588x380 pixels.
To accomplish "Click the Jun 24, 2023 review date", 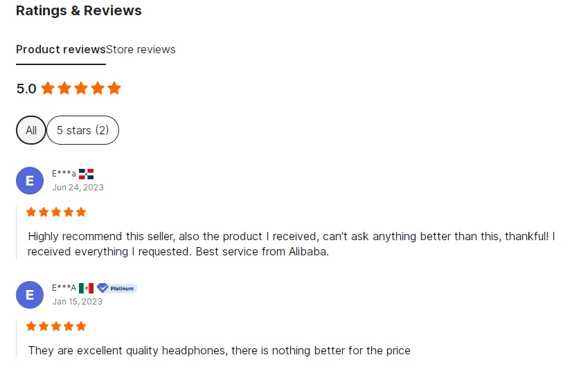I will tap(78, 188).
